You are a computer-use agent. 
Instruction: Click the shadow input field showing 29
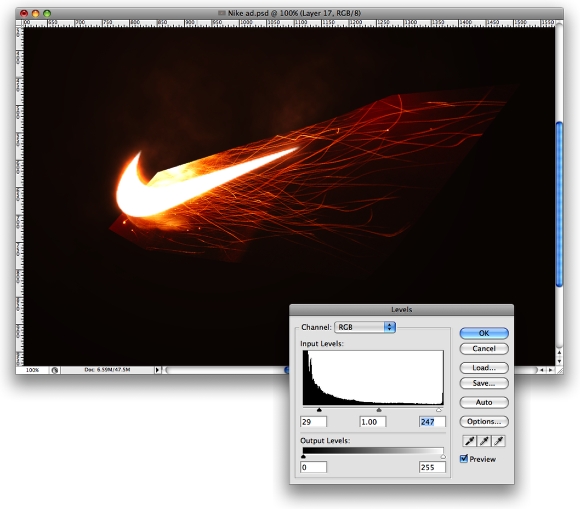(x=313, y=422)
